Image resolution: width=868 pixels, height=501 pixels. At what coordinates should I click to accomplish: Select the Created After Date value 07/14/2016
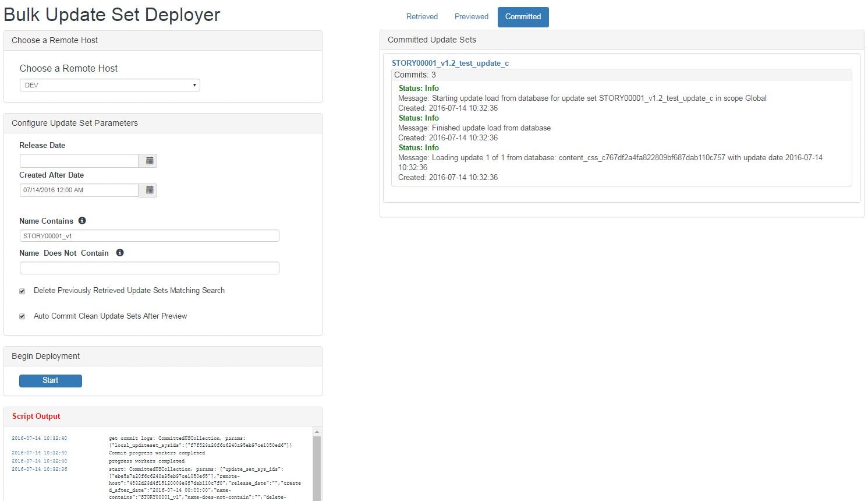(79, 190)
